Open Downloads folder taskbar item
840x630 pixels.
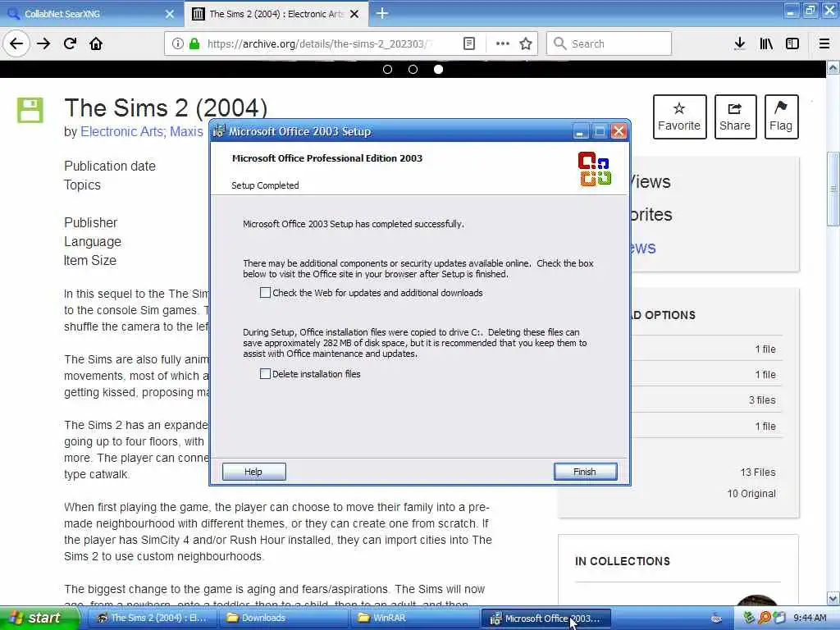tap(284, 619)
